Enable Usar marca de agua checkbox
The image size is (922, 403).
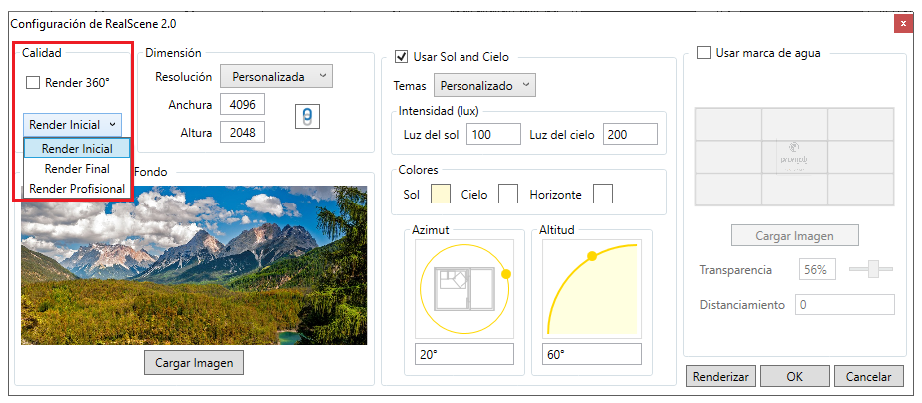[x=703, y=53]
